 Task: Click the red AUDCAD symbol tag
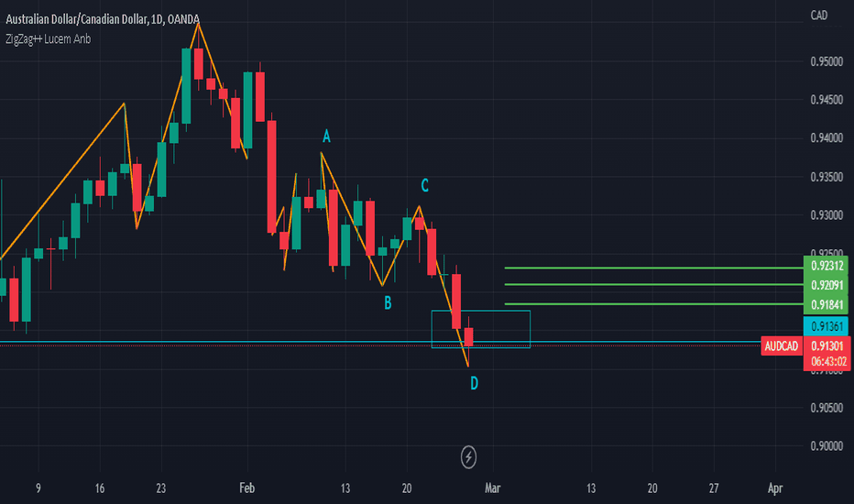(x=781, y=346)
